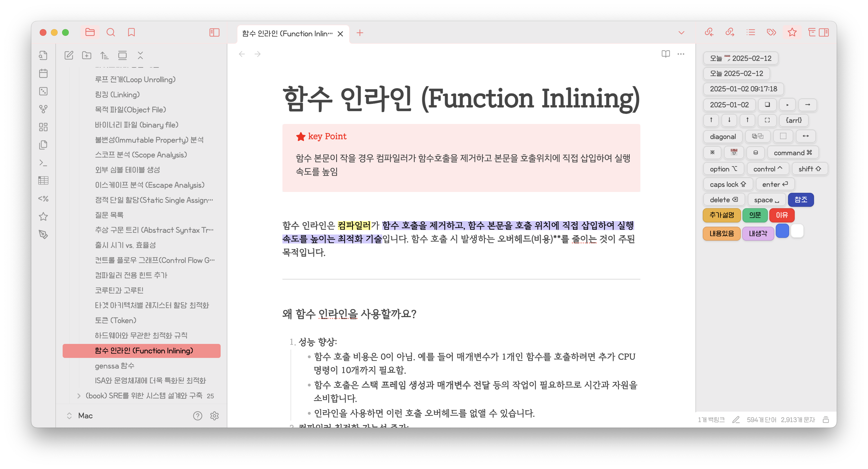This screenshot has height=469, width=868.
Task: Open the right panel header icon after the star
Action: pyautogui.click(x=812, y=32)
